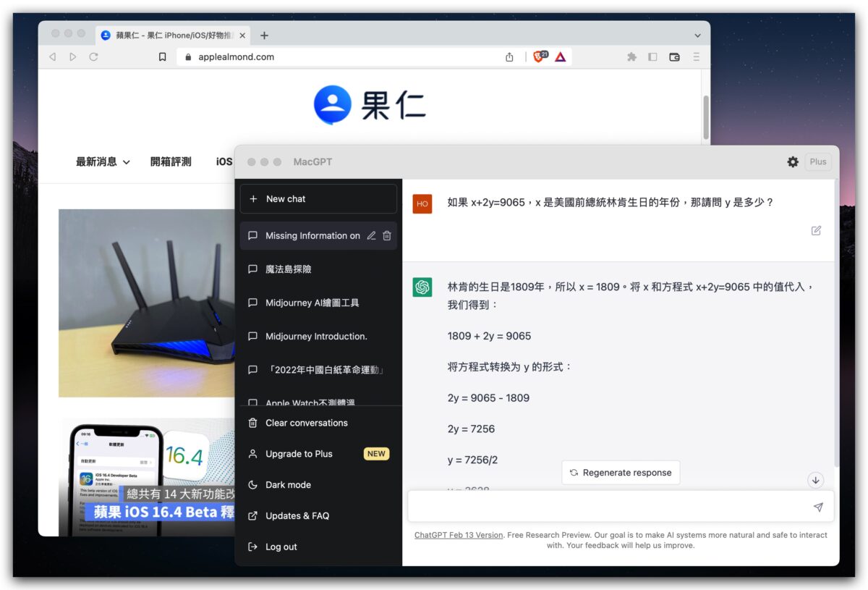
Task: Click the Brave Rewards triangle icon
Action: coord(561,56)
